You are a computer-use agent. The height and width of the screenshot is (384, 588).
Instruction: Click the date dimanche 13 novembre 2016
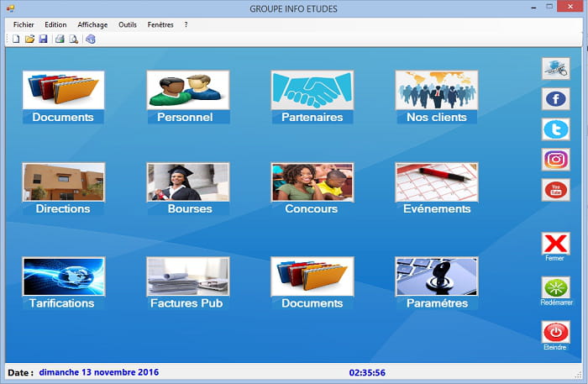99,372
